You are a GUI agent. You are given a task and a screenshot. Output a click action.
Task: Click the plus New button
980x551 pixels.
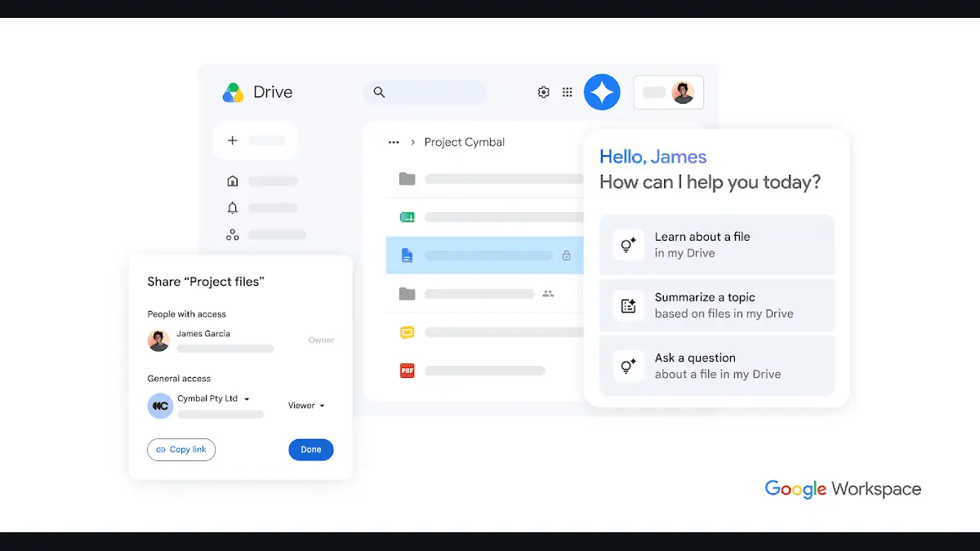coord(256,140)
